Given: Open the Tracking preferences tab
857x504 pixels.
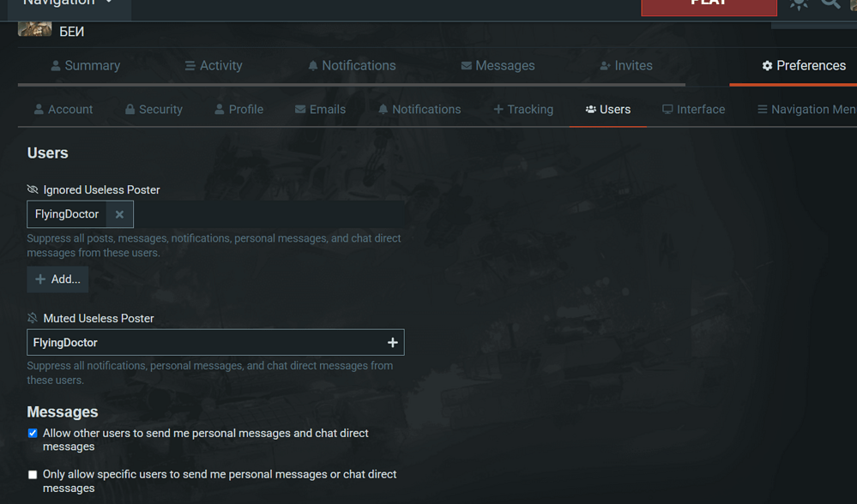Looking at the screenshot, I should [523, 109].
